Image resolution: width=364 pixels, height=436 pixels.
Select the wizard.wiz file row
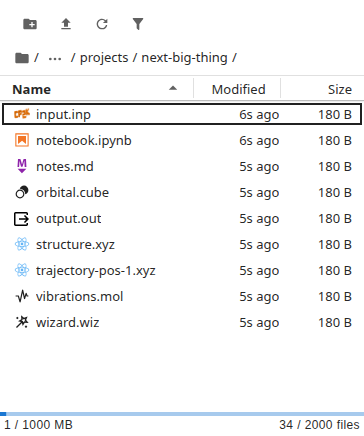coord(182,322)
